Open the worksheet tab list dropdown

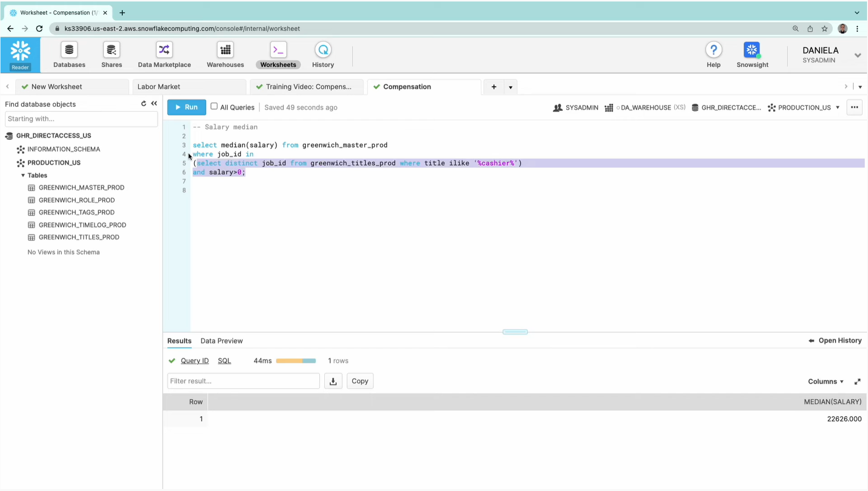[860, 87]
